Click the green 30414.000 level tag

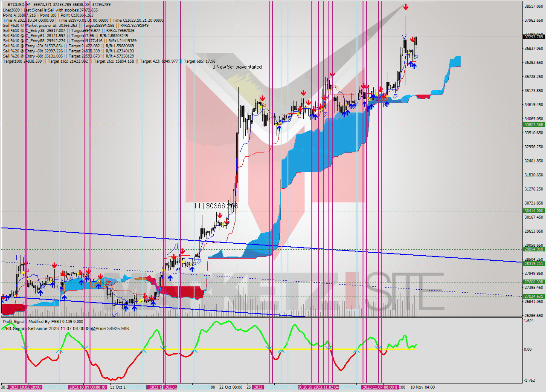coord(533,210)
